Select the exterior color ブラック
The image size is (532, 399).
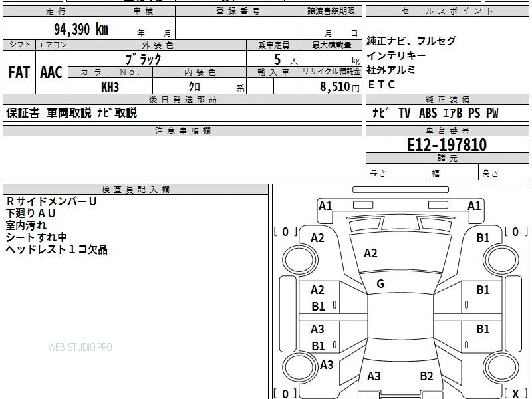click(143, 59)
